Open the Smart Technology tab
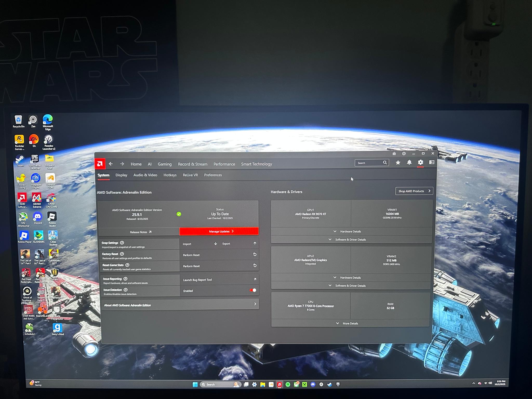 (x=256, y=164)
